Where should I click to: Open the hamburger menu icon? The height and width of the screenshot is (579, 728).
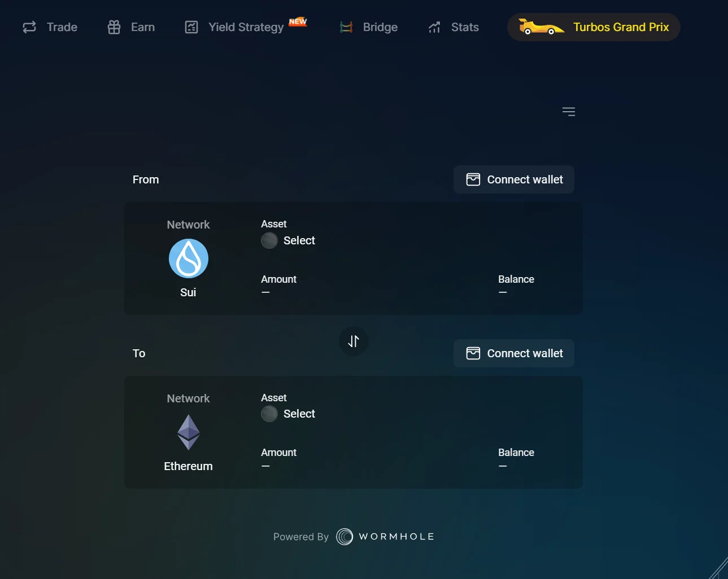[569, 112]
